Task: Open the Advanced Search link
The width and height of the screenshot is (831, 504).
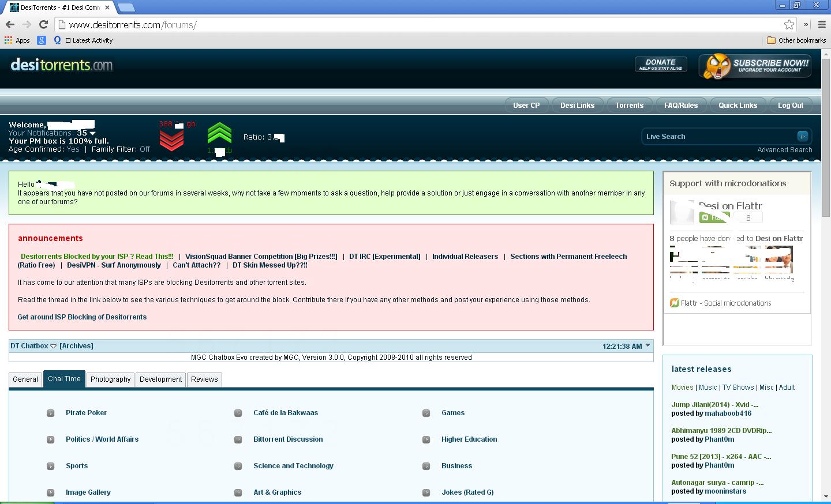Action: click(785, 150)
